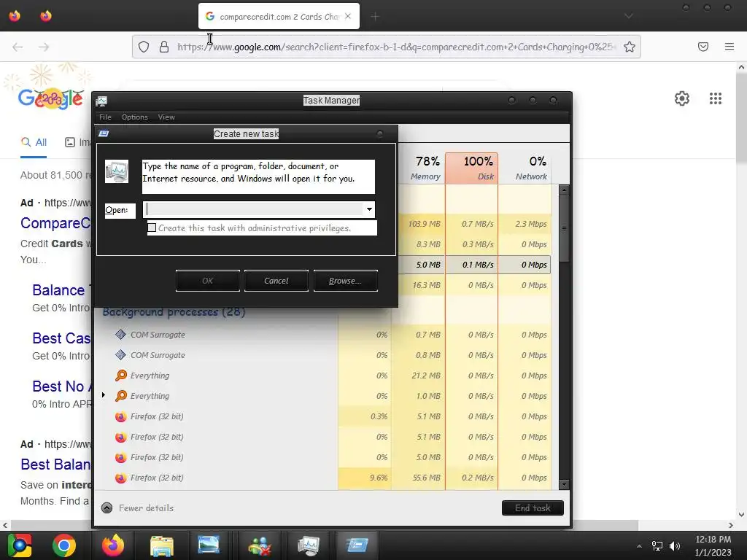Collapse with the Fewer details arrow icon
Screen dimensions: 747x560
pos(107,508)
